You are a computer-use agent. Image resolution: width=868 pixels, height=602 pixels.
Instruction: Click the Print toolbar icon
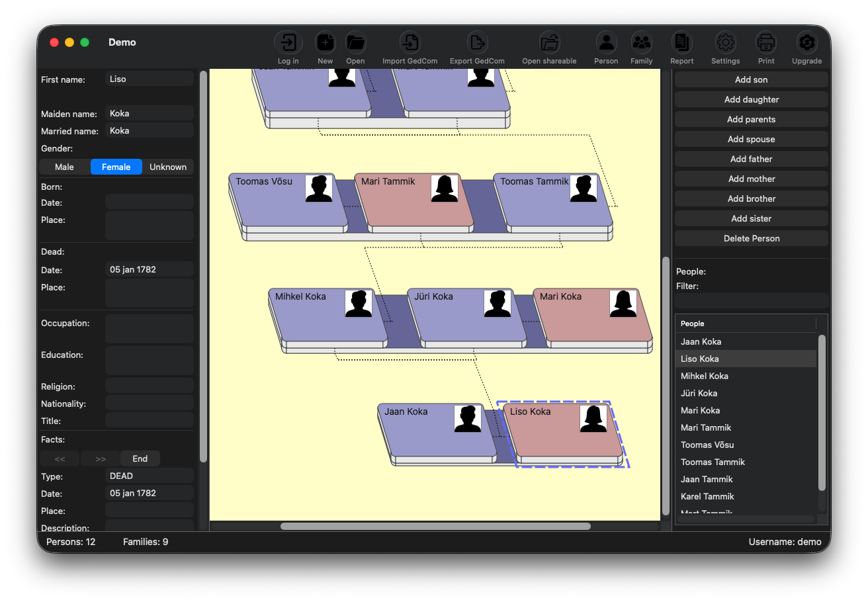point(766,44)
